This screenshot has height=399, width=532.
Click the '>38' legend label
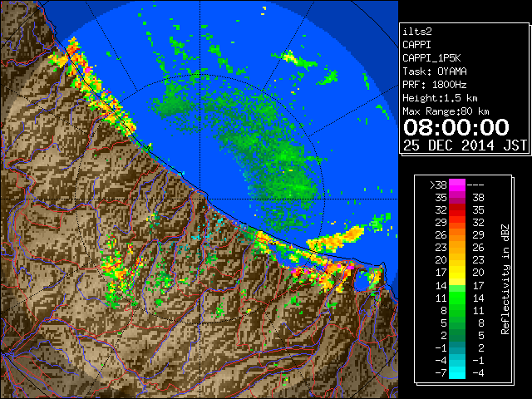pos(438,185)
